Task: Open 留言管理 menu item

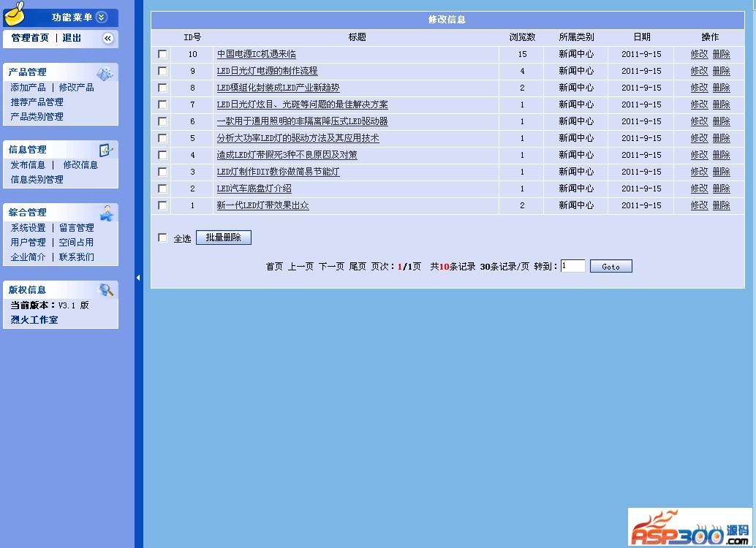Action: (x=76, y=227)
